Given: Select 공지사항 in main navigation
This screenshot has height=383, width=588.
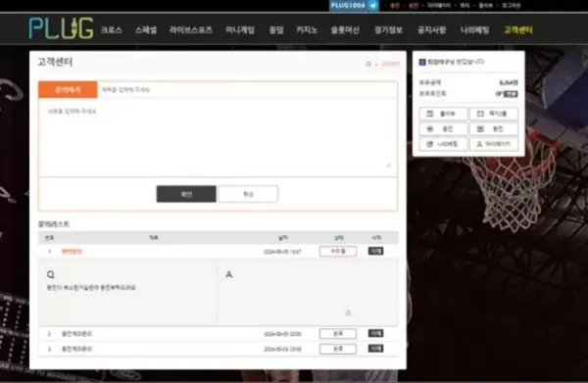Looking at the screenshot, I should click(431, 30).
